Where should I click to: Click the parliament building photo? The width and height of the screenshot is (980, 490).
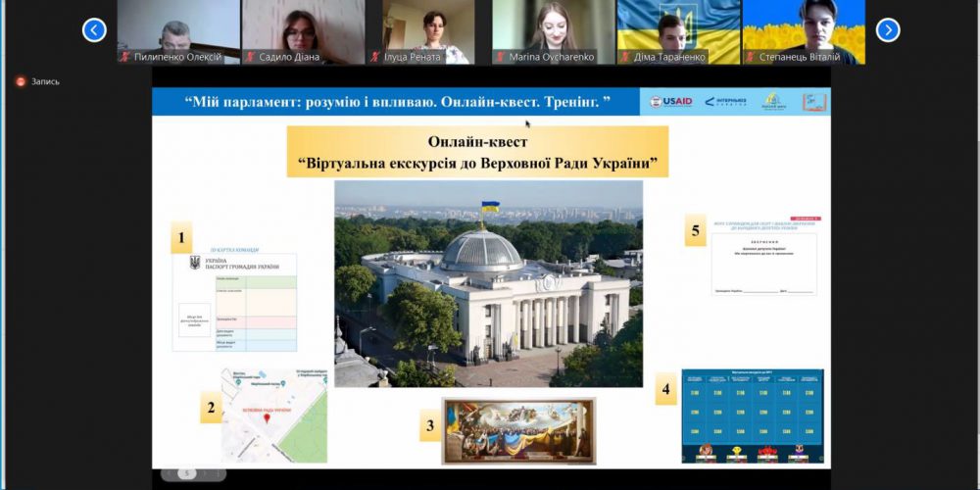tap(488, 282)
